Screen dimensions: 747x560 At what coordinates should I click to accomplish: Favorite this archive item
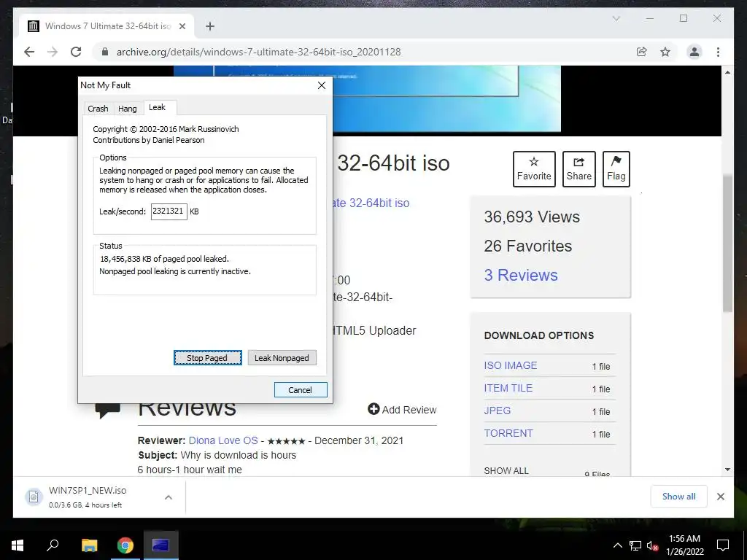click(x=534, y=169)
